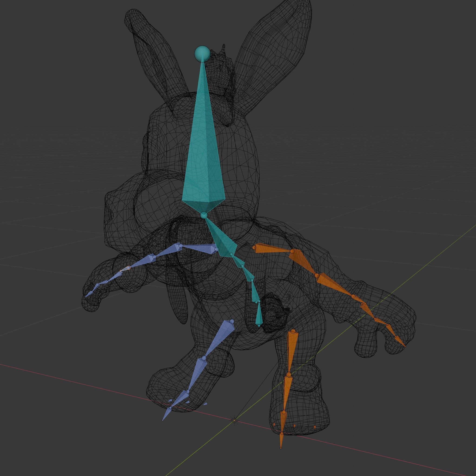The height and width of the screenshot is (476, 476).
Task: Select the long orange forearm bone
Action: click(335, 284)
